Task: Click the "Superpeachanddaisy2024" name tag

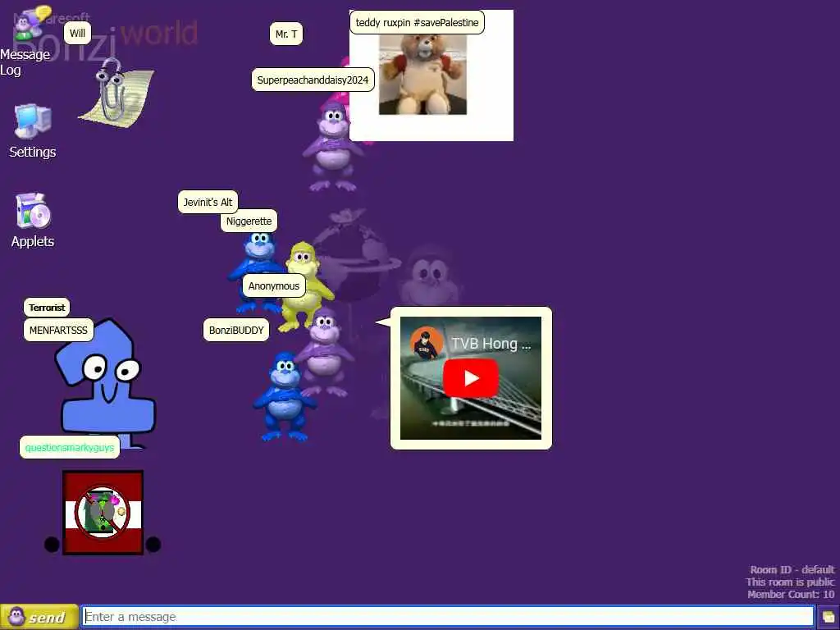Action: pos(313,80)
